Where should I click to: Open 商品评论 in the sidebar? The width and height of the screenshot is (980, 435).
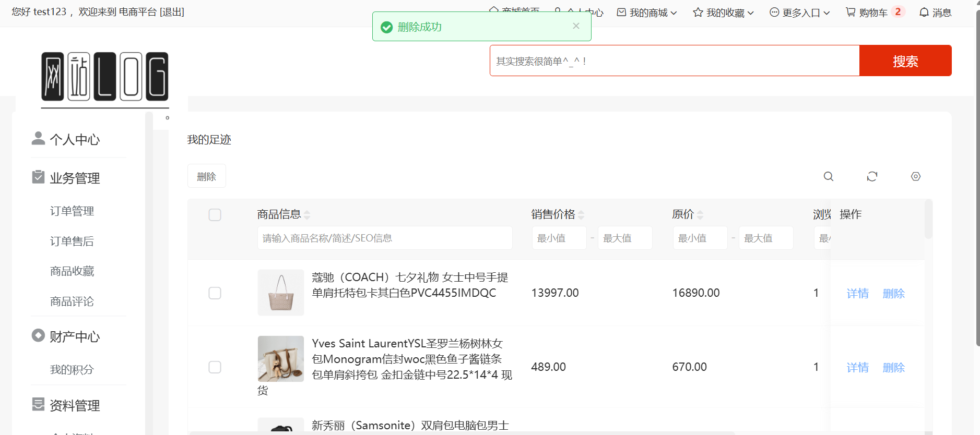(x=72, y=301)
